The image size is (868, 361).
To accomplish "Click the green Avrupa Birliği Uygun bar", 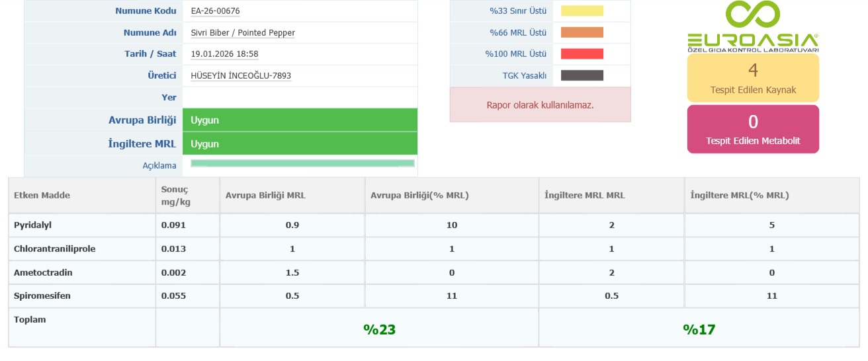I will coord(300,120).
